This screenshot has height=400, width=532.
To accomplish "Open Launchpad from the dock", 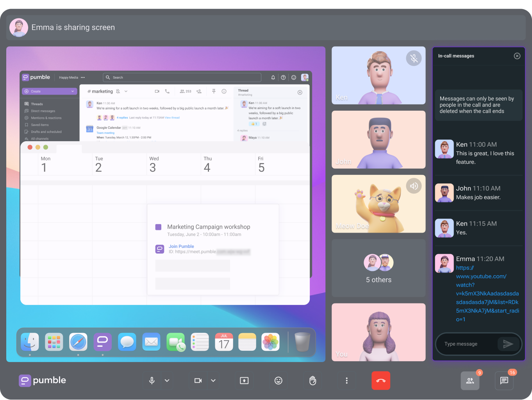I will [x=54, y=342].
